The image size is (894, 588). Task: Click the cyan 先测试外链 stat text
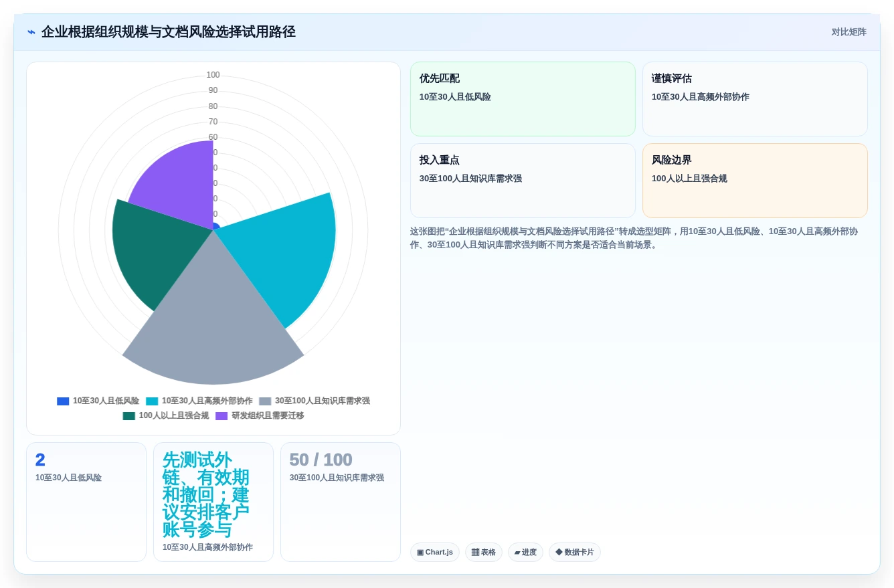(206, 495)
